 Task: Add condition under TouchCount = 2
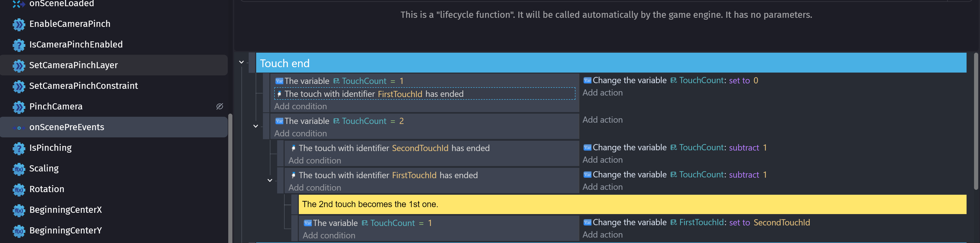pos(300,134)
